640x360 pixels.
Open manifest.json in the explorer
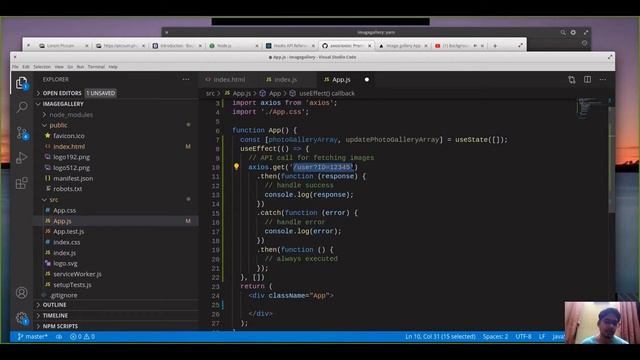coord(73,178)
